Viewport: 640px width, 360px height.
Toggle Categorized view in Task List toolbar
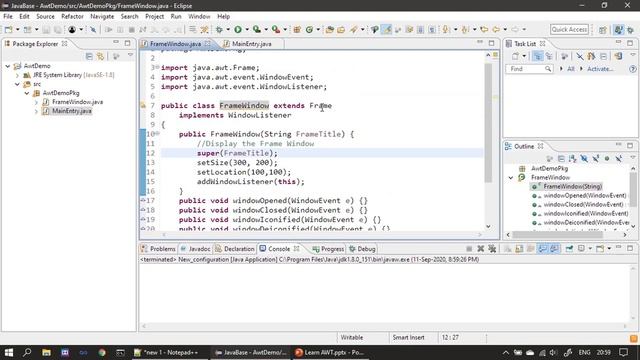coord(538,56)
